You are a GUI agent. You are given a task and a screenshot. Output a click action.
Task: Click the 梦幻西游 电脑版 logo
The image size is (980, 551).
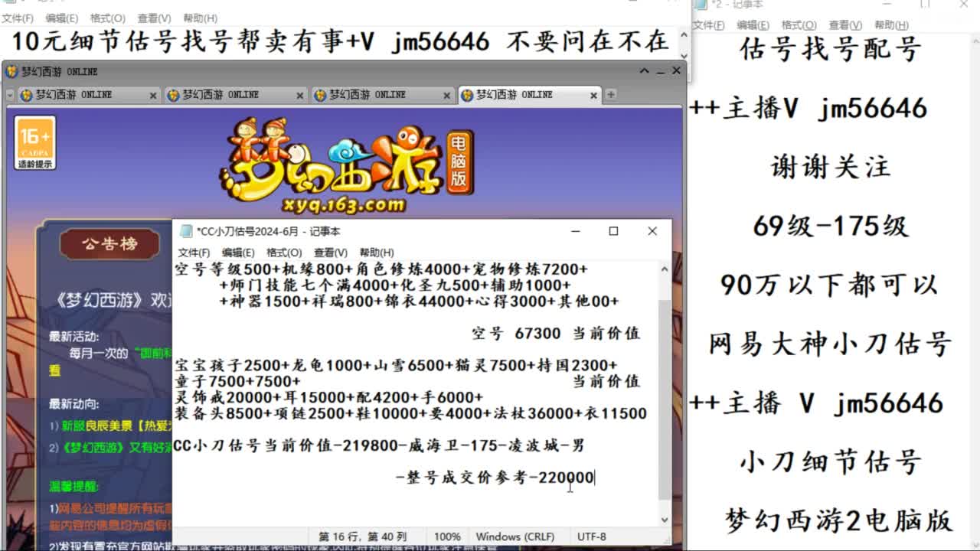click(347, 165)
